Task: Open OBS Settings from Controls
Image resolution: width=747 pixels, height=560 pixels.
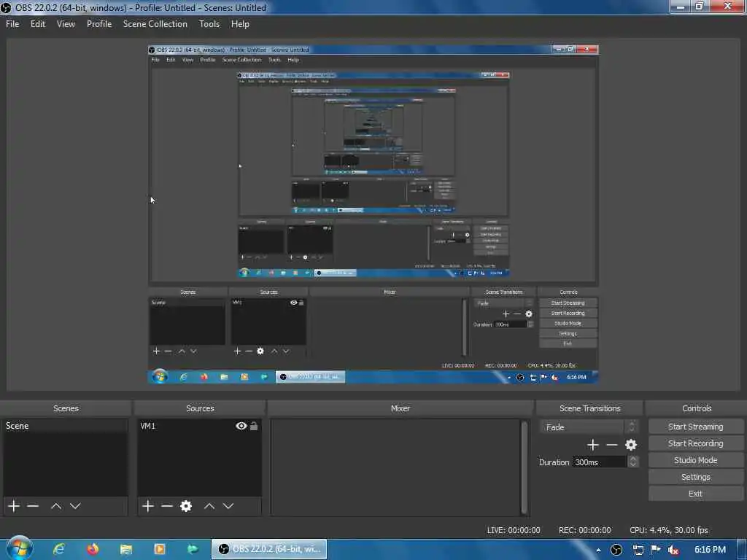Action: point(695,477)
